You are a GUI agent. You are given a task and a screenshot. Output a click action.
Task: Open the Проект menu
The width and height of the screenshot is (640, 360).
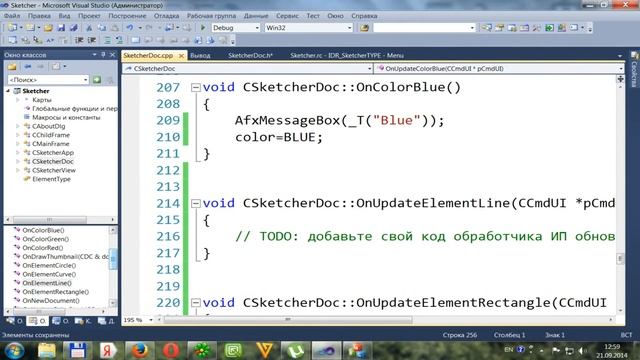tap(89, 16)
